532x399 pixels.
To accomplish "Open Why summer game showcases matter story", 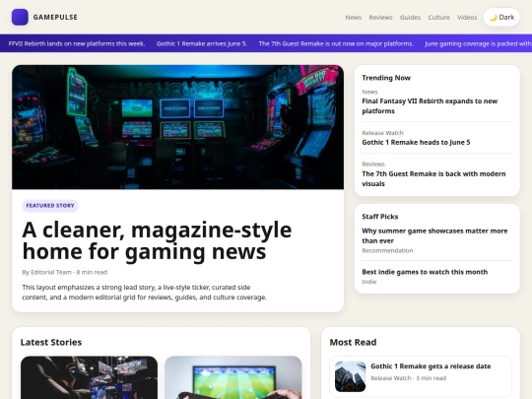I will pos(434,235).
